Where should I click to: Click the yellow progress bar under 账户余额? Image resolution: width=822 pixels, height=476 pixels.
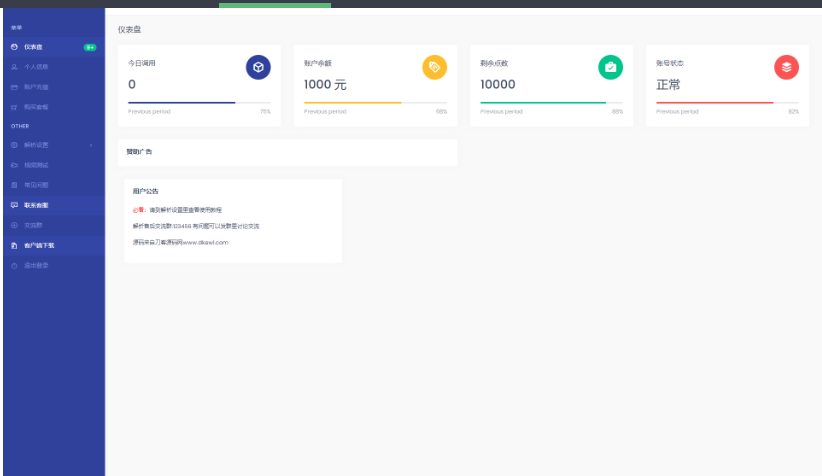pos(352,102)
